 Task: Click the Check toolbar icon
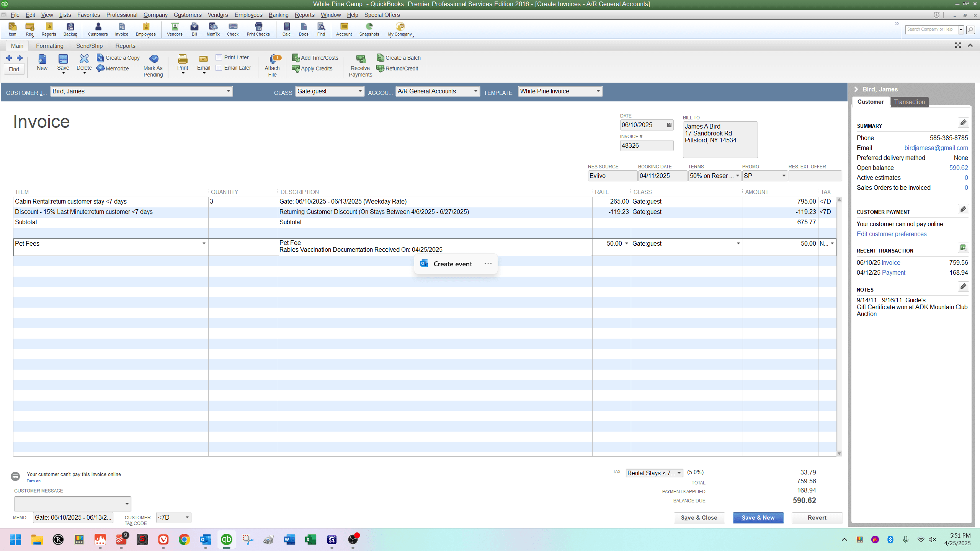(x=233, y=29)
